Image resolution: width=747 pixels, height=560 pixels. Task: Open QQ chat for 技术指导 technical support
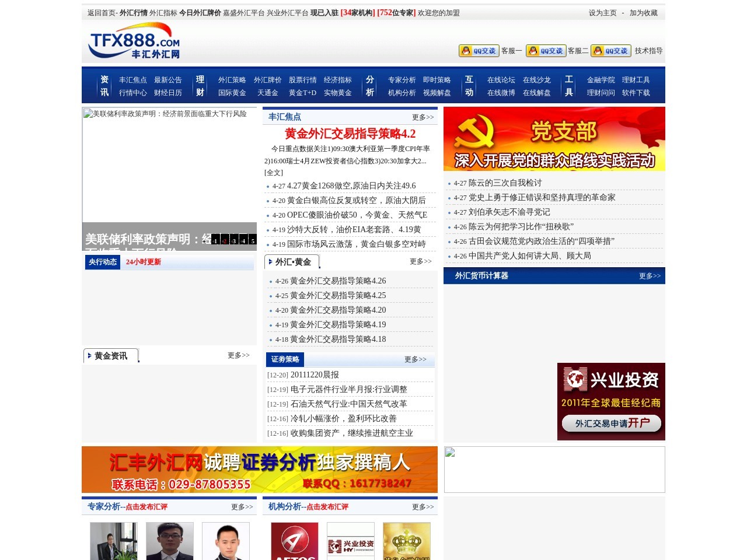(610, 51)
